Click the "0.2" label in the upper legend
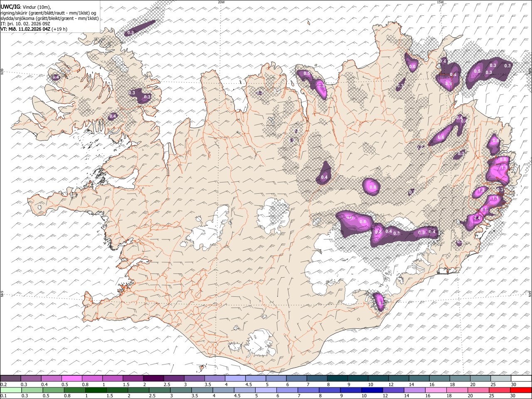This screenshot has height=399, width=532. pos(4,384)
